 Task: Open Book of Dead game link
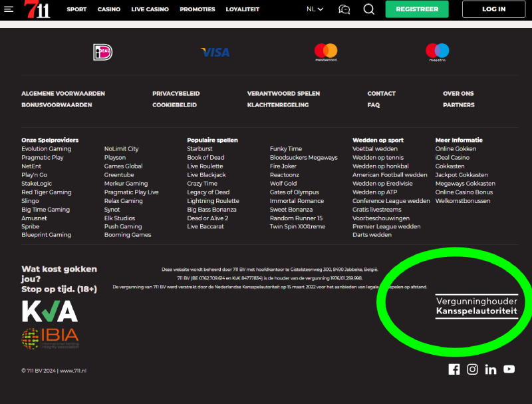[205, 158]
